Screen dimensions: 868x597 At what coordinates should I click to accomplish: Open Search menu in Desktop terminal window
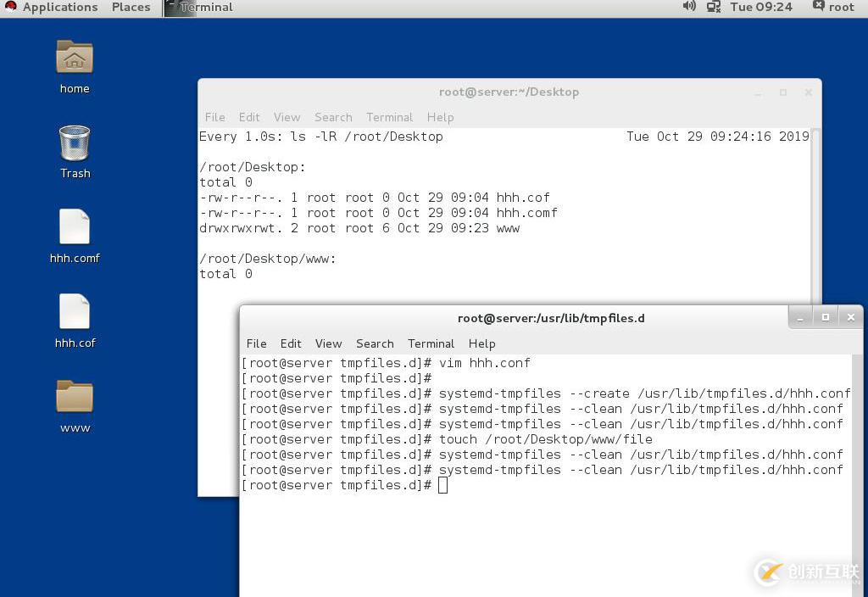333,117
